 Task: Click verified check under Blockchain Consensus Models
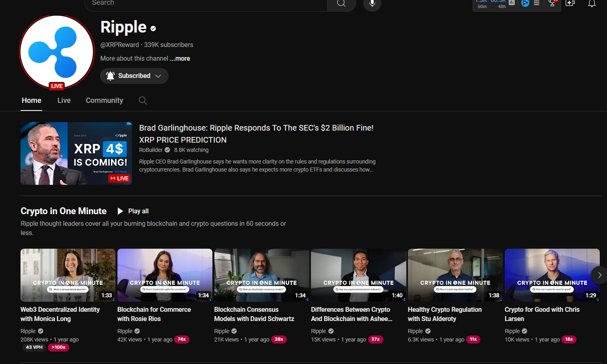[x=234, y=331]
